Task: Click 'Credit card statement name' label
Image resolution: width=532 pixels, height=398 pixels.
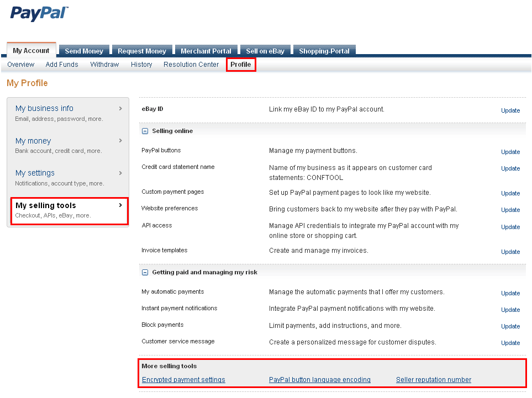Action: pos(178,167)
